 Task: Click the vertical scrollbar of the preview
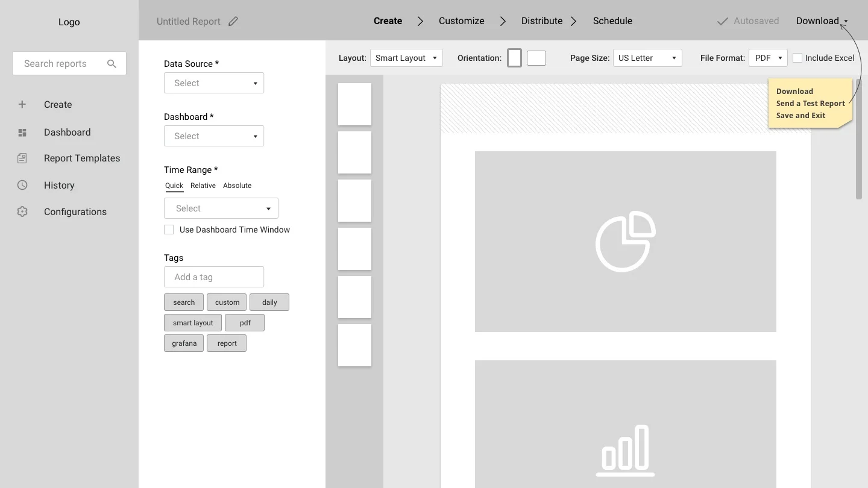tap(859, 139)
